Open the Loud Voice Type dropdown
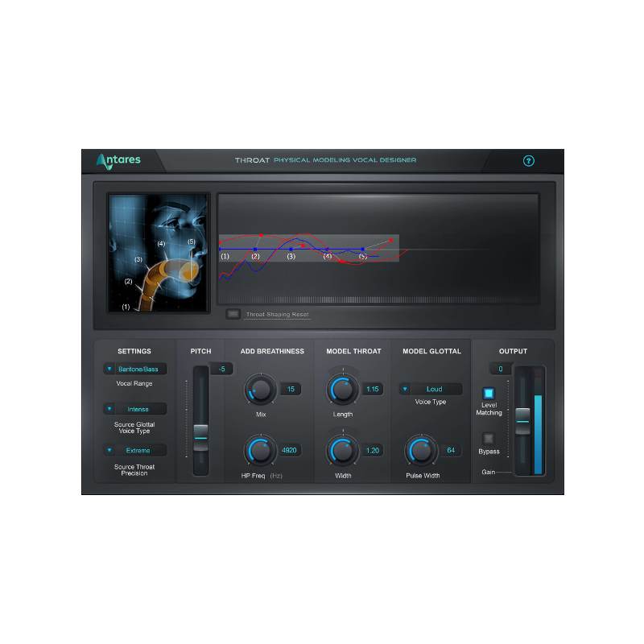 [431, 389]
